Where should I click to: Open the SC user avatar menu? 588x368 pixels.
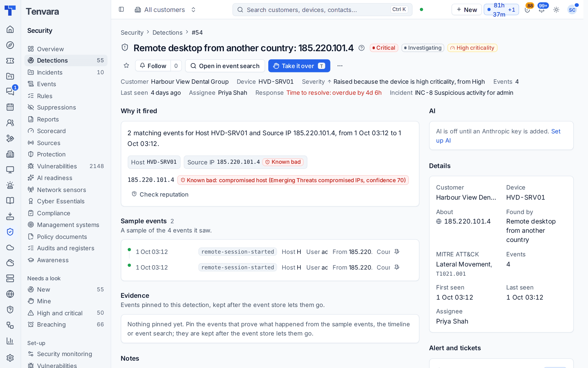572,10
